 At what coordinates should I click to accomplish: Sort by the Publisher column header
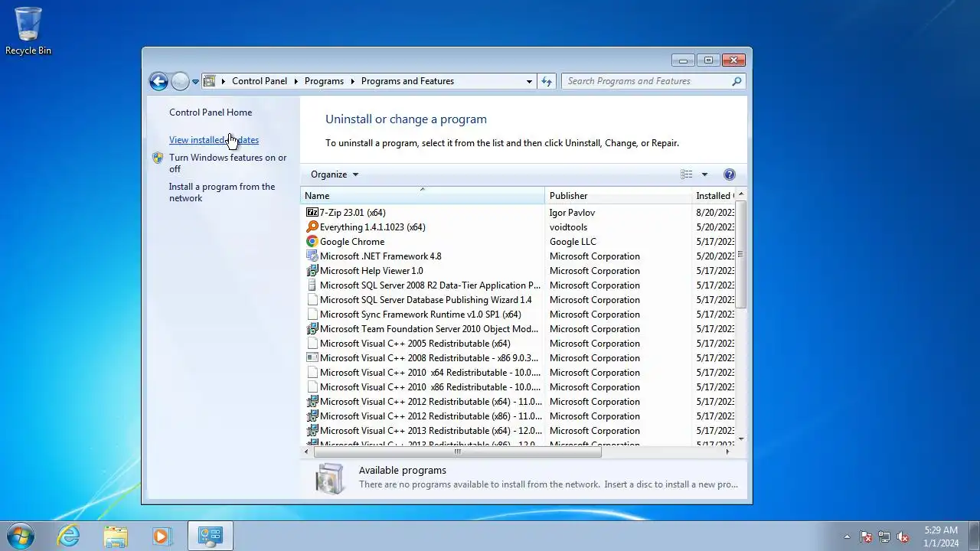tap(618, 195)
